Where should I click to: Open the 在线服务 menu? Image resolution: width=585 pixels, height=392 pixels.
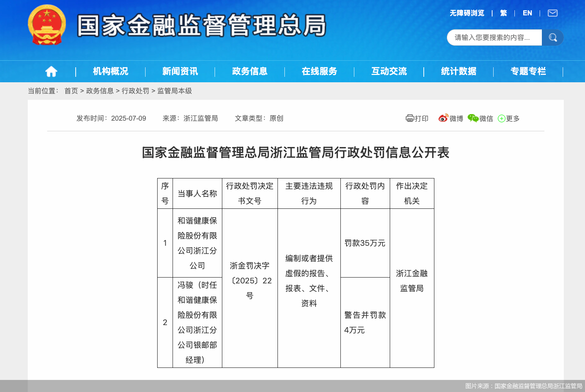[x=319, y=71]
